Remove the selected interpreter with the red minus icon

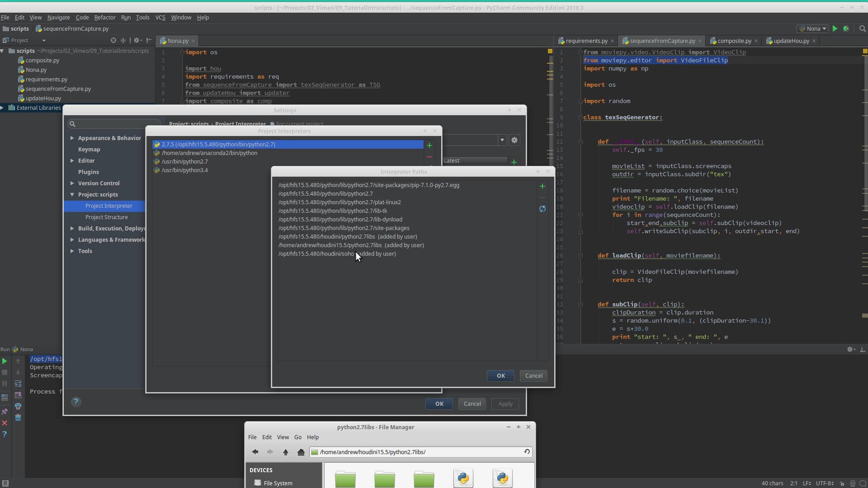point(429,157)
